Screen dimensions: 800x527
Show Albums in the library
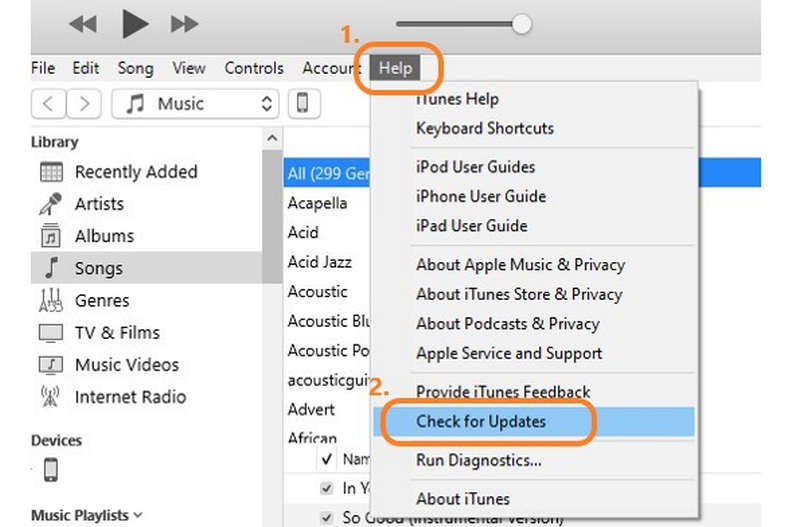[104, 236]
